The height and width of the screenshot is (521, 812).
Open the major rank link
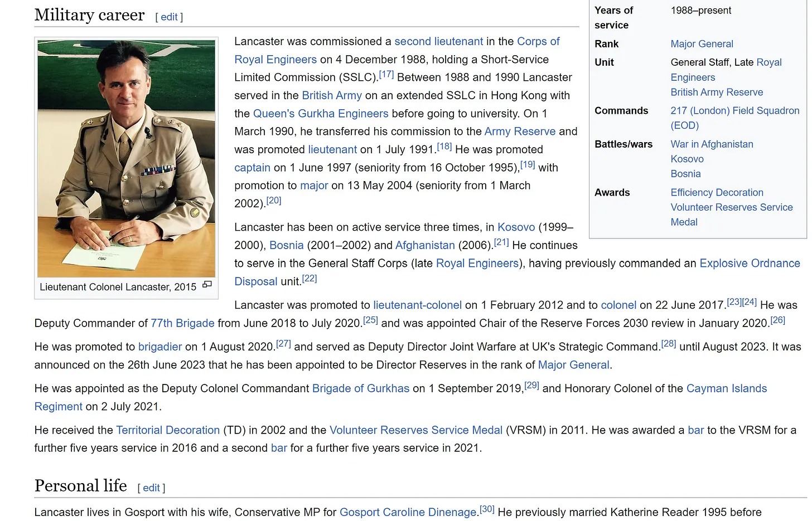pyautogui.click(x=314, y=186)
